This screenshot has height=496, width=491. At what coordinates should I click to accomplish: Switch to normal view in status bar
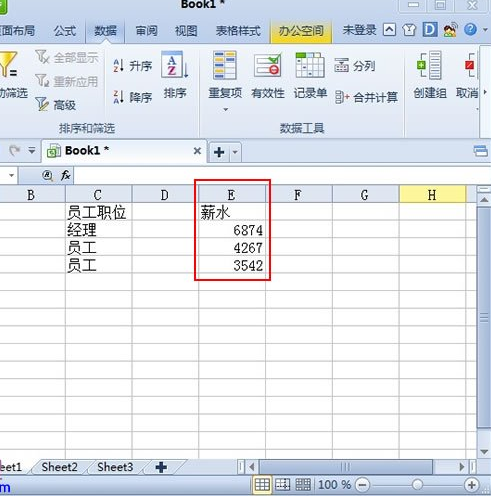click(x=262, y=485)
